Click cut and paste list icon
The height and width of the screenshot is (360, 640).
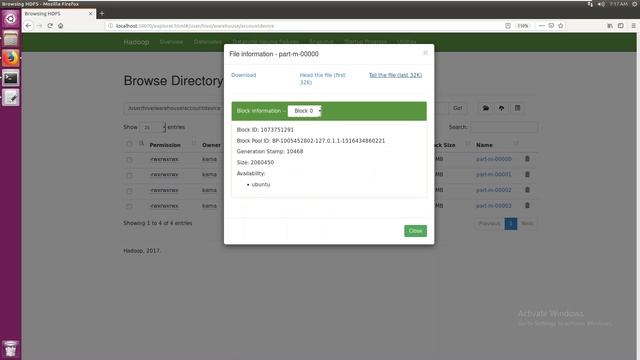click(517, 108)
